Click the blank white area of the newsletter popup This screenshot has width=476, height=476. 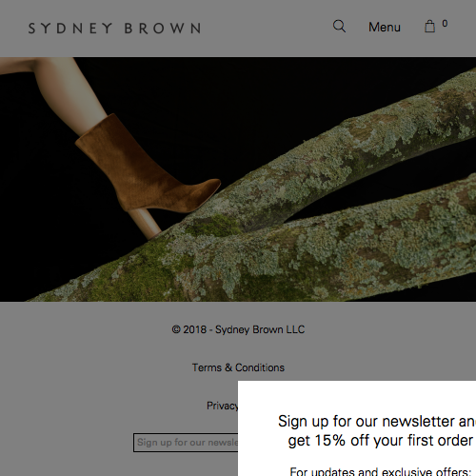pyautogui.click(x=355, y=397)
